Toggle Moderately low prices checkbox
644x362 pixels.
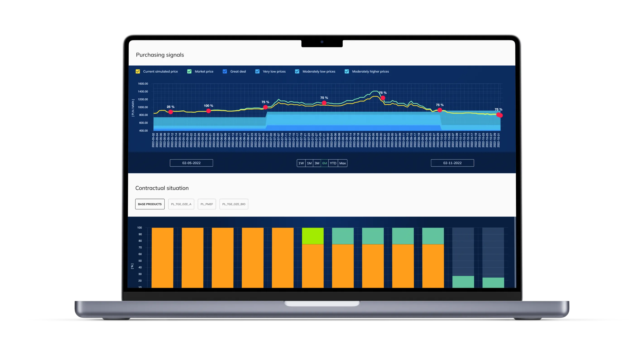point(297,71)
